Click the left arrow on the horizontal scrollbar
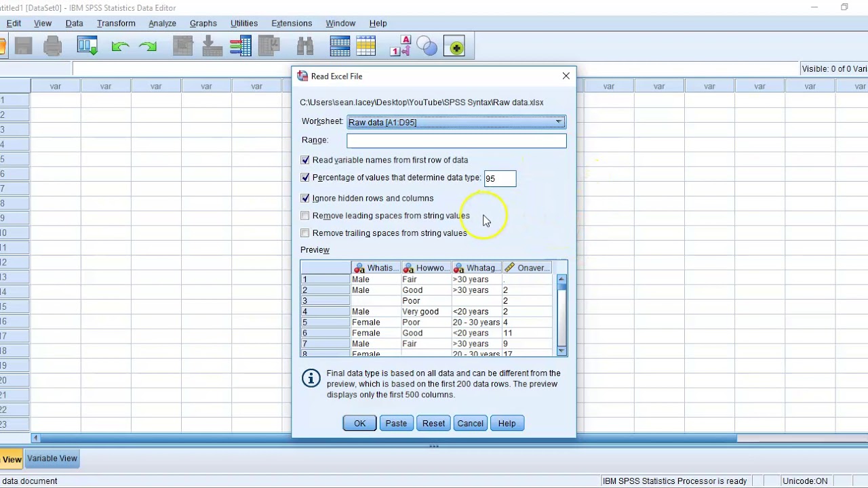Screen dimensions: 868x488 [35, 438]
